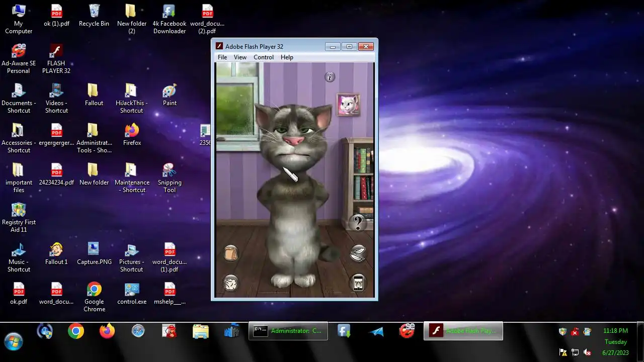The image size is (644, 362).
Task: Open the Windows Start menu
Action: (14, 342)
